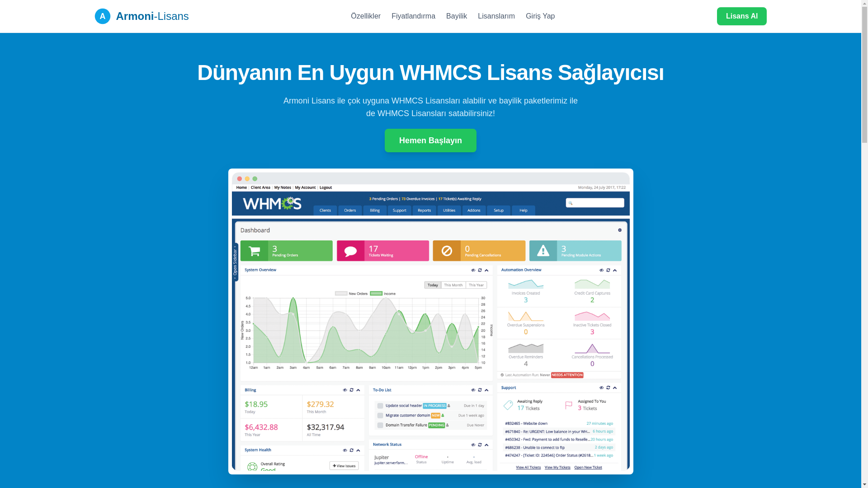The width and height of the screenshot is (868, 488).
Task: Click the Open Sidebar vertical tab
Action: click(x=235, y=262)
